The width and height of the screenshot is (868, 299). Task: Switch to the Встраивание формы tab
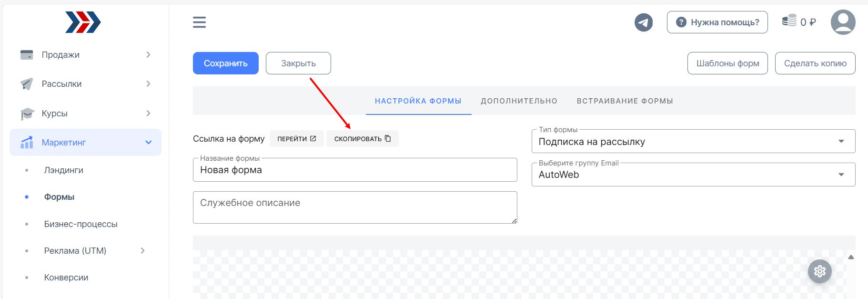625,101
